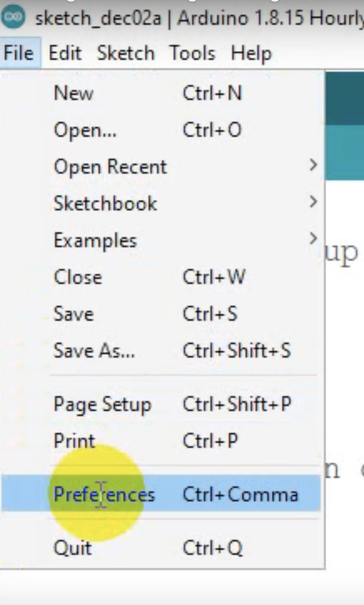364x605 pixels.
Task: Open Preferences from the File menu
Action: 104,494
